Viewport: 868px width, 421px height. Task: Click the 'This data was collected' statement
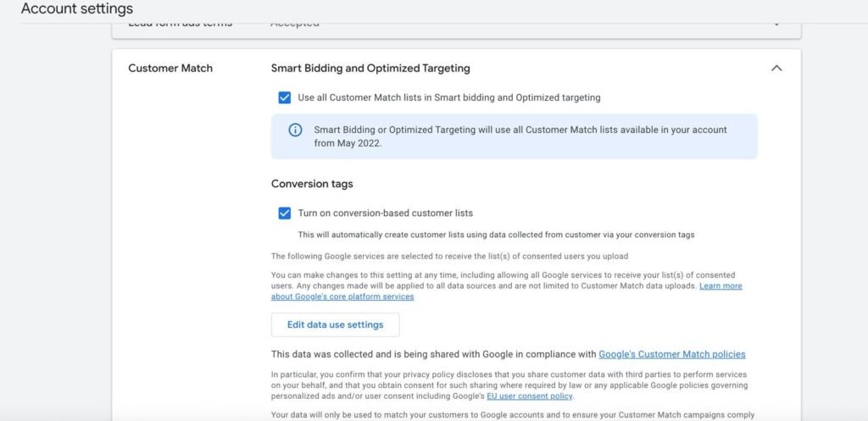pos(434,354)
